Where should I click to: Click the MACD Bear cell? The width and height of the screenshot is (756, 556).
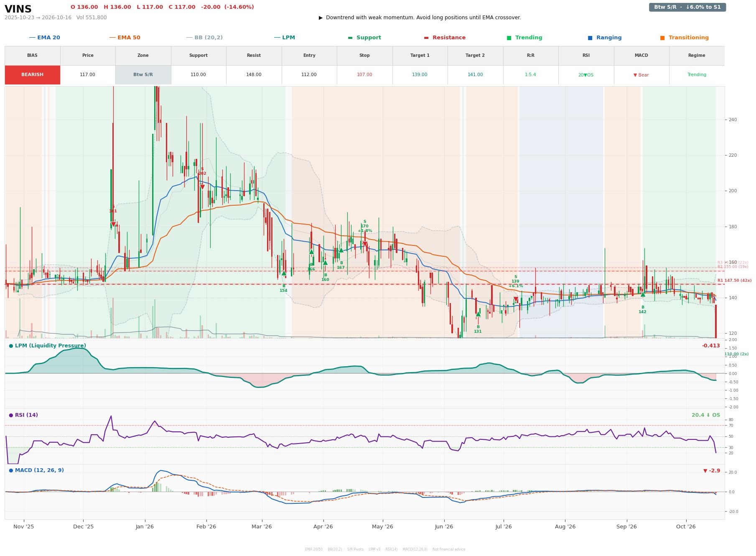click(641, 75)
